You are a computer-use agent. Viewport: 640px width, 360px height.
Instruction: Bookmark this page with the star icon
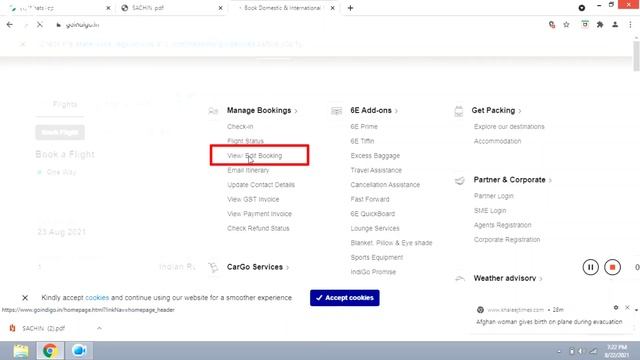pos(566,25)
